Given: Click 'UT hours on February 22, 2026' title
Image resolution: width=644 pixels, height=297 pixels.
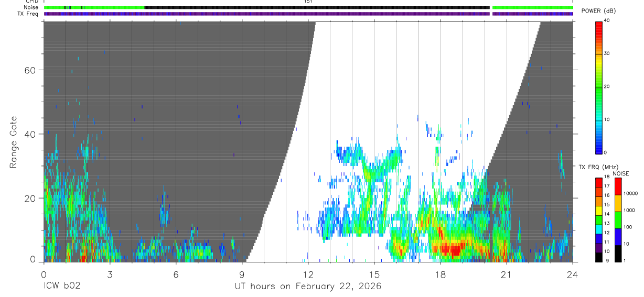Looking at the screenshot, I should (308, 286).
